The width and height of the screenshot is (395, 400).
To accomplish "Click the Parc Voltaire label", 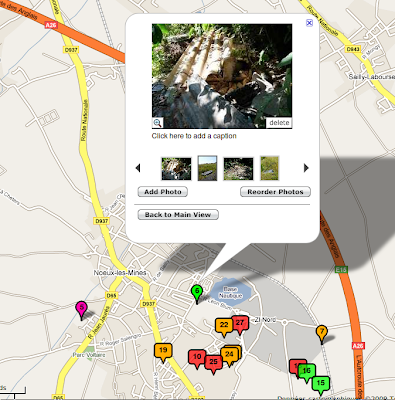I will pyautogui.click(x=89, y=355).
